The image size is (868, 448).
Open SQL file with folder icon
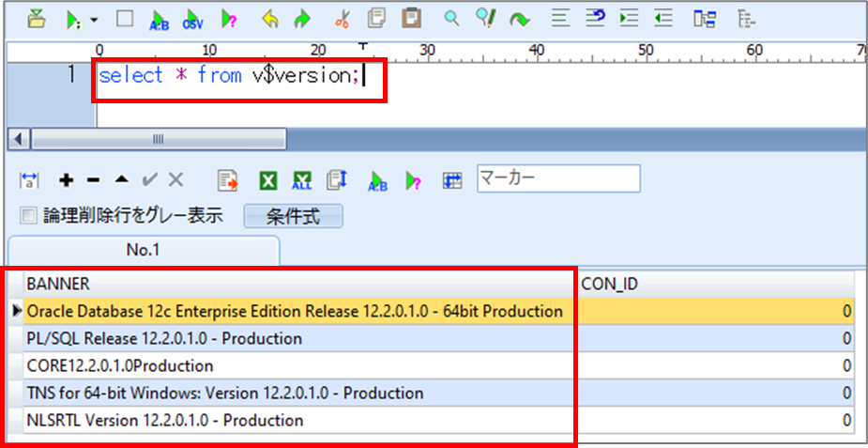(x=37, y=20)
